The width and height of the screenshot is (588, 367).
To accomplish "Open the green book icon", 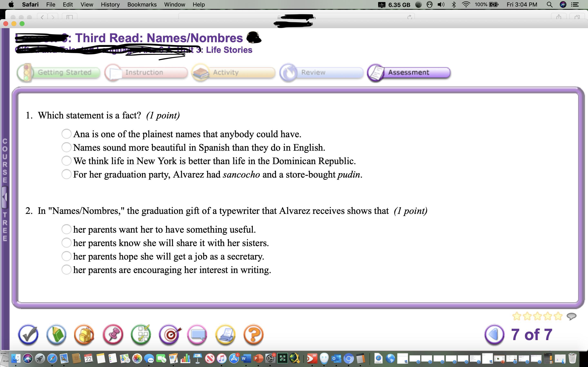I will tap(56, 335).
